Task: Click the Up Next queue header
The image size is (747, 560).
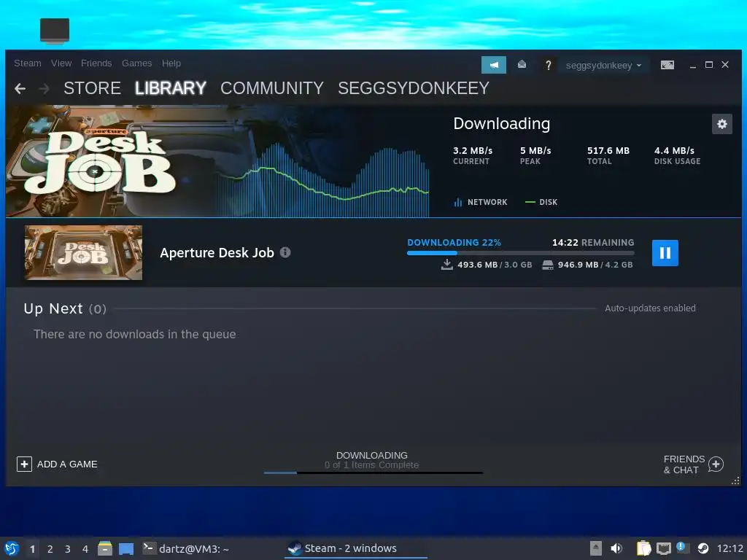Action: [65, 308]
